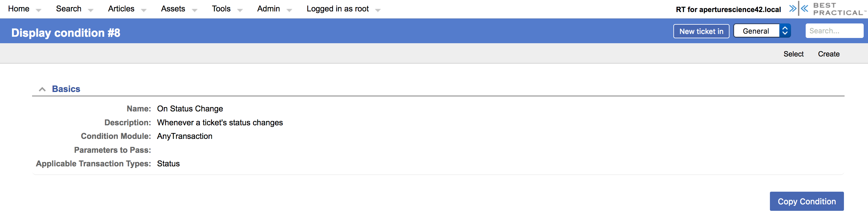Click the Select link
Image resolution: width=868 pixels, height=221 pixels.
pyautogui.click(x=793, y=54)
